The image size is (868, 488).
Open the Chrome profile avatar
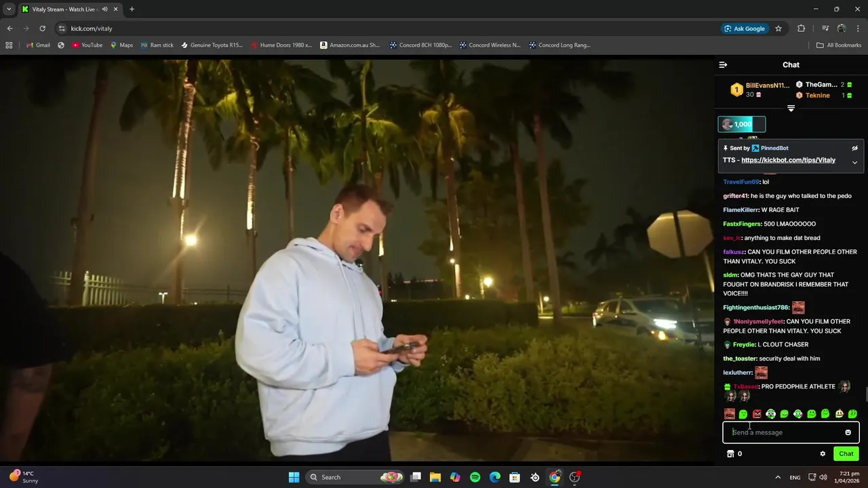point(842,28)
